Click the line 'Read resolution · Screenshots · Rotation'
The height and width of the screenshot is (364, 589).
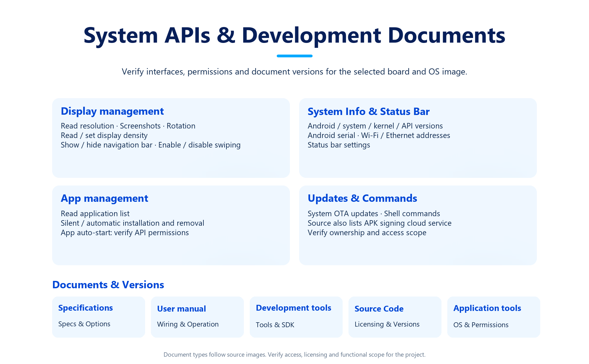128,126
